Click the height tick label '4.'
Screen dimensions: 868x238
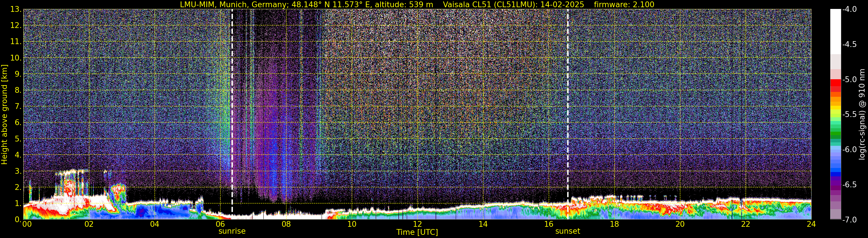click(x=18, y=155)
